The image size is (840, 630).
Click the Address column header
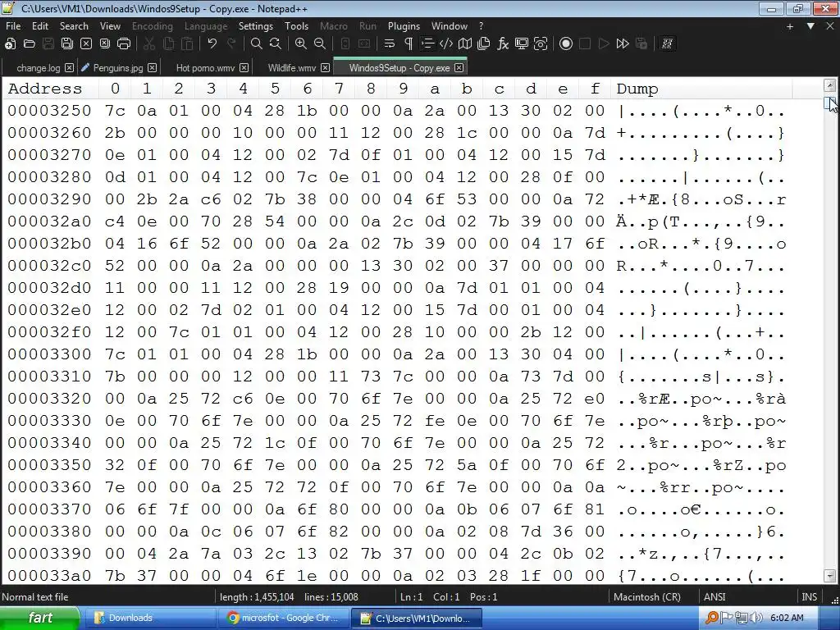(x=45, y=89)
